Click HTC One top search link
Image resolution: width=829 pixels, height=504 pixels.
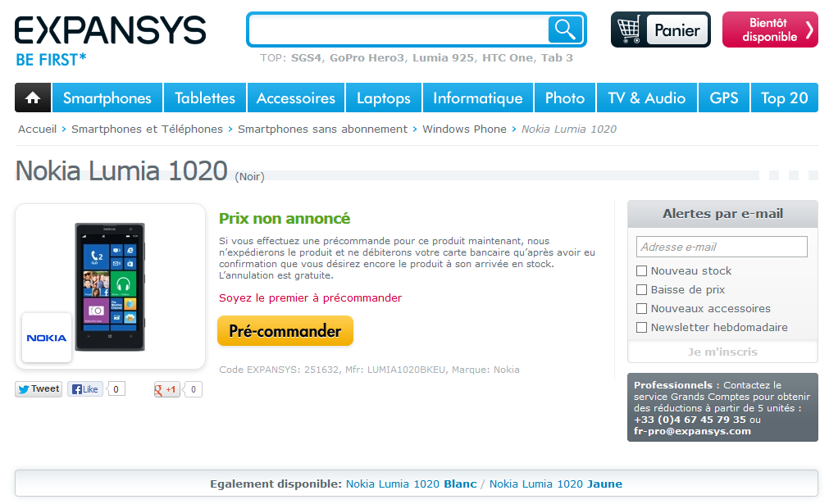pyautogui.click(x=508, y=58)
